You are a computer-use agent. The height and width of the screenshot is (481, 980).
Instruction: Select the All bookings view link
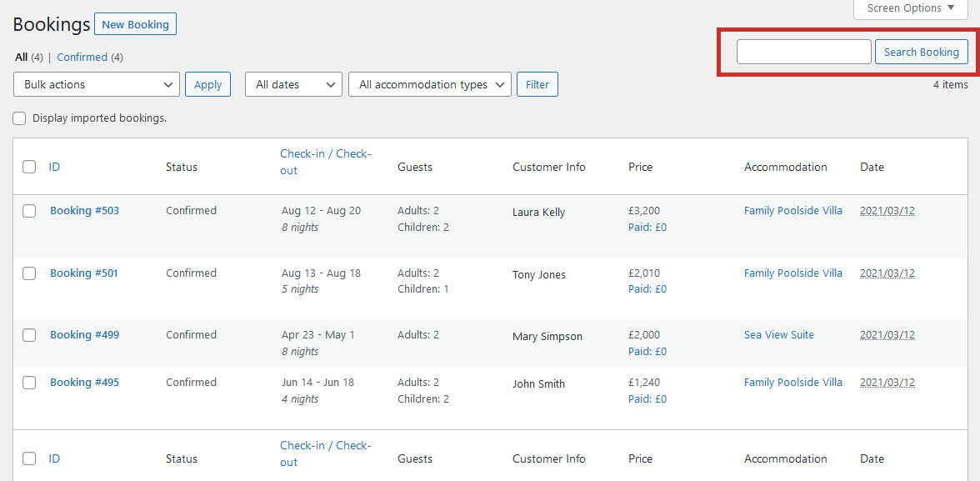point(22,57)
